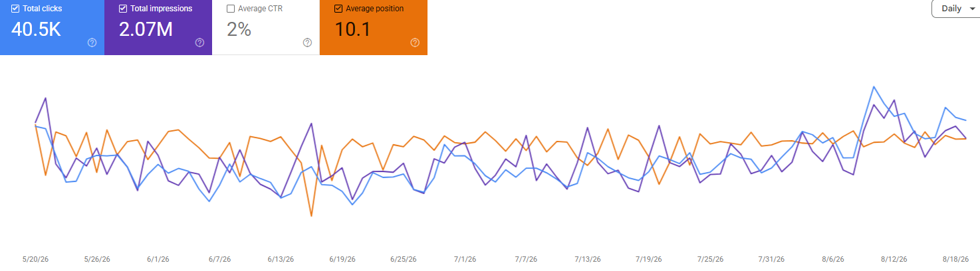Select the 40.5K Total clicks card
Viewport: 980px width, 271px height.
(x=52, y=27)
